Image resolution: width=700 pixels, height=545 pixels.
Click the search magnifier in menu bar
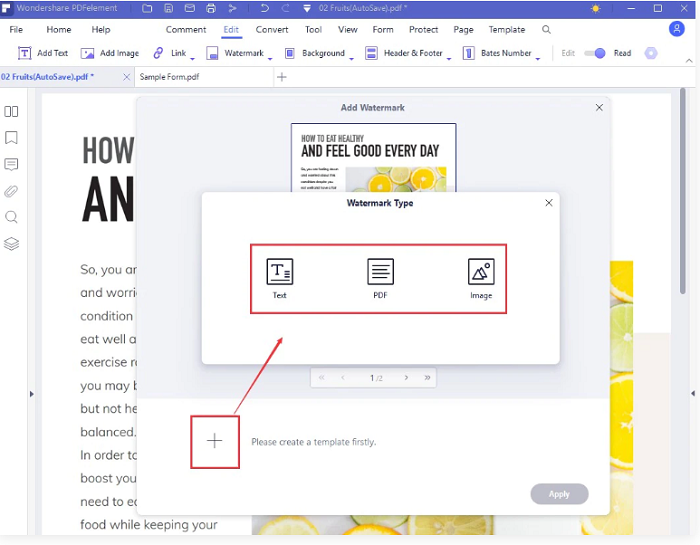coord(546,29)
